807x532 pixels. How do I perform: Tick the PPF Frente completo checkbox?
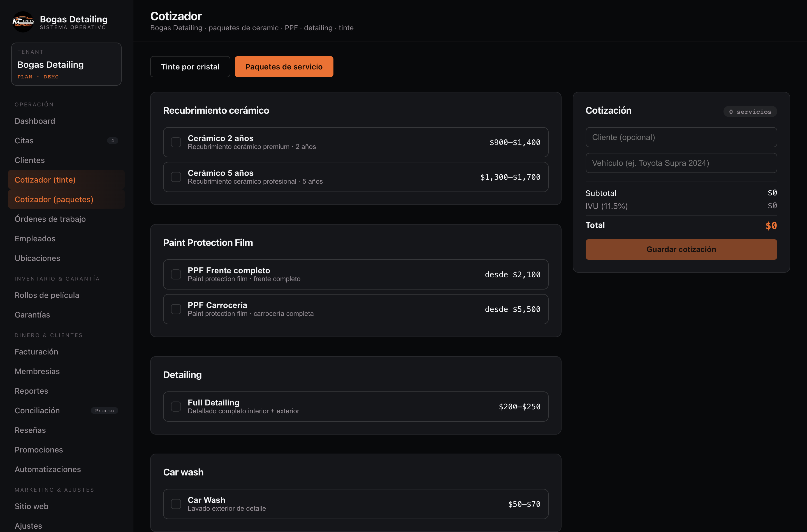click(x=176, y=274)
